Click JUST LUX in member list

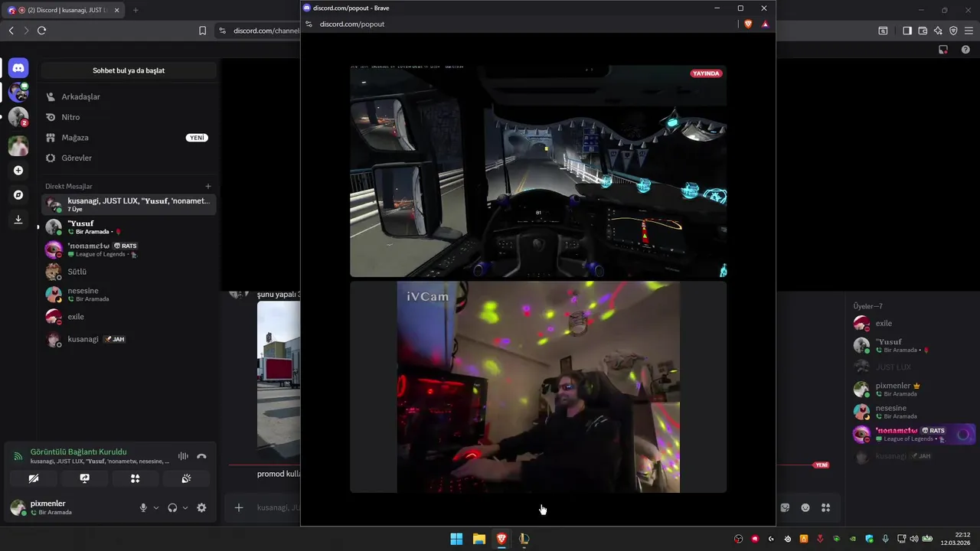coord(913,367)
